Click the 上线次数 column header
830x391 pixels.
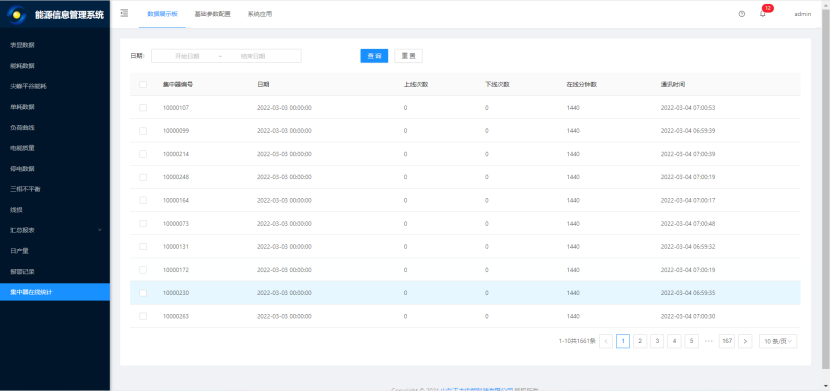(416, 84)
